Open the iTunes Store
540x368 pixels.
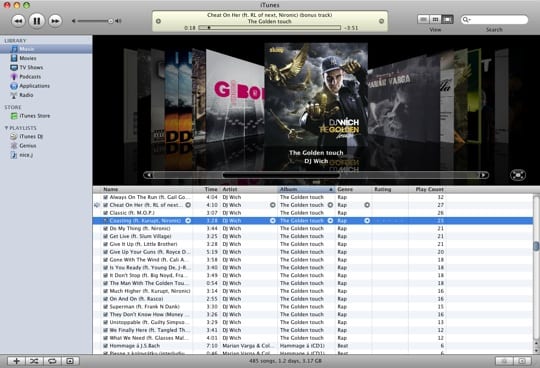tap(34, 116)
